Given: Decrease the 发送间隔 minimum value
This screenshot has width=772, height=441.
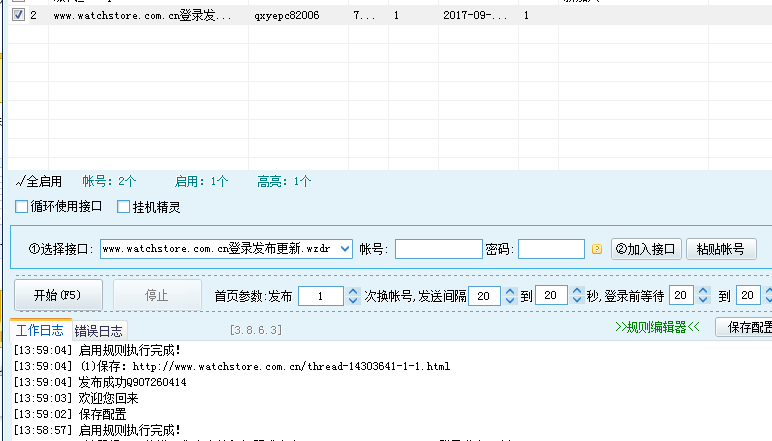Looking at the screenshot, I should [510, 300].
